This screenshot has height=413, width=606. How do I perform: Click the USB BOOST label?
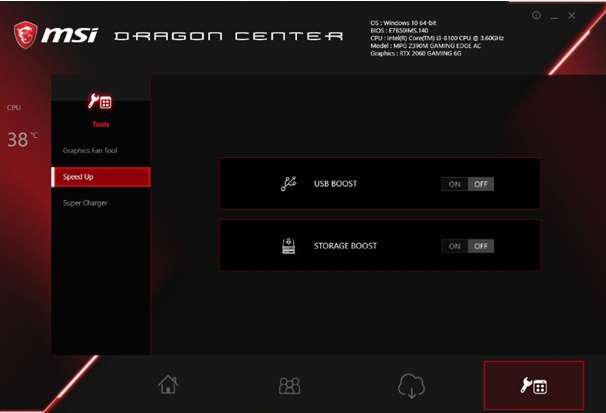coord(335,184)
